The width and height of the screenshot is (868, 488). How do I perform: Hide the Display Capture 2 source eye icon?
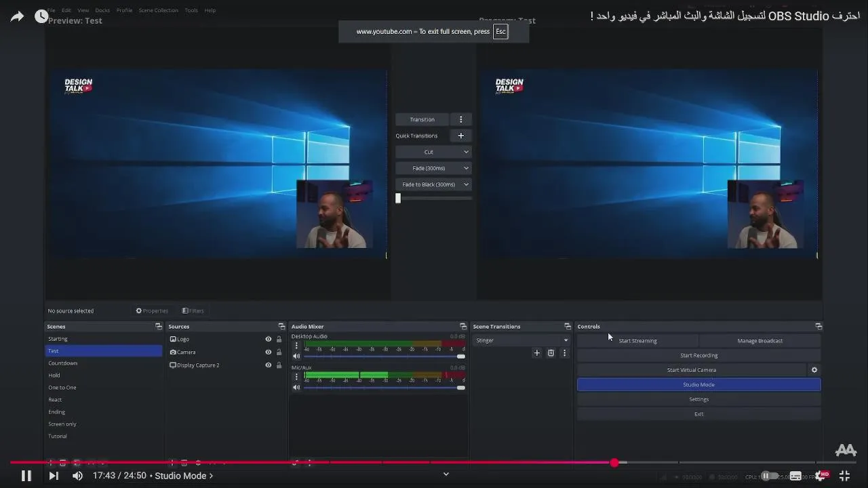269,365
